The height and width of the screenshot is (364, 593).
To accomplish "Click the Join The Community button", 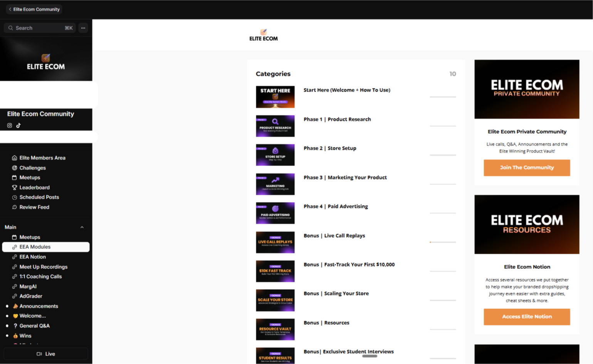I will tap(527, 168).
